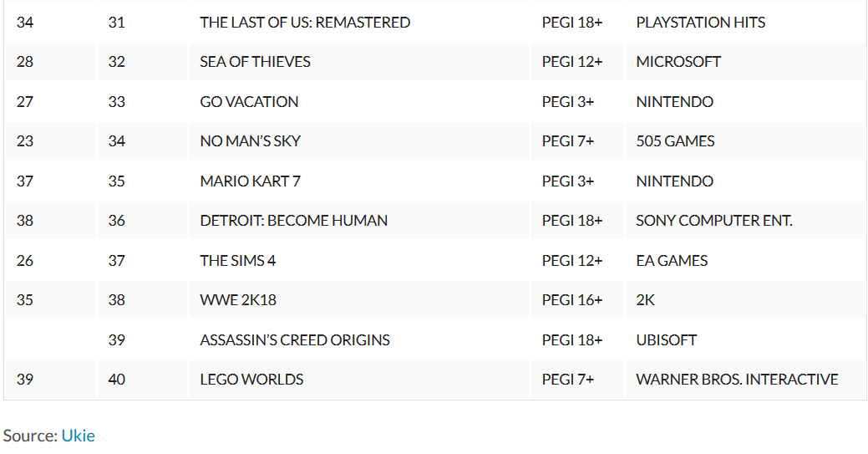Click the PLAYSTATION HITS publisher cell

pos(700,23)
